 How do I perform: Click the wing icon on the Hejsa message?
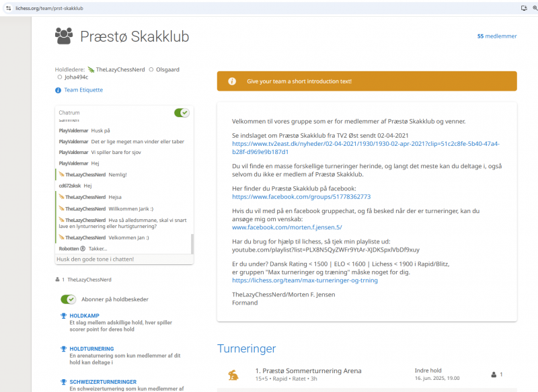(x=61, y=197)
